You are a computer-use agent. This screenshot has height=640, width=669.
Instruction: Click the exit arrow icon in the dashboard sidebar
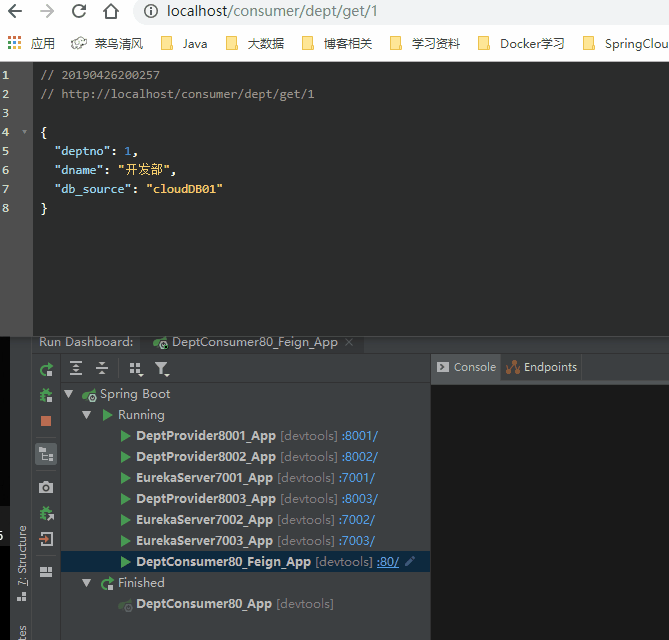coord(46,539)
